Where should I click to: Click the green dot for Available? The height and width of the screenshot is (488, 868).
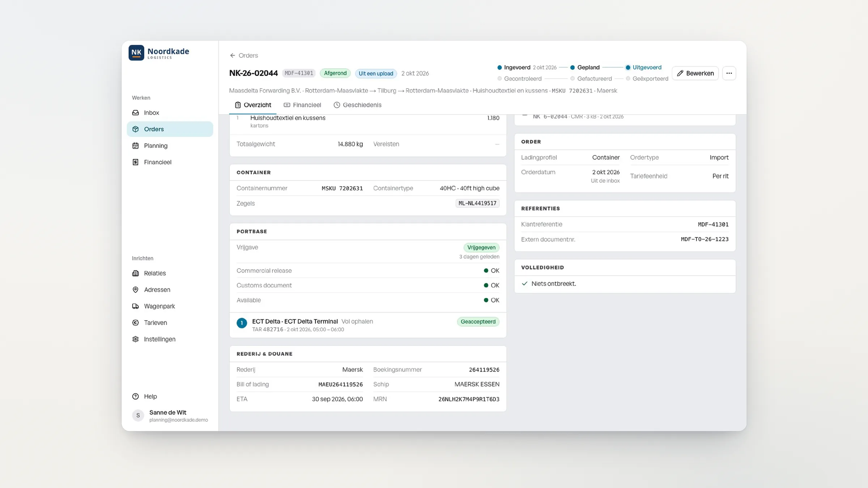pos(486,300)
